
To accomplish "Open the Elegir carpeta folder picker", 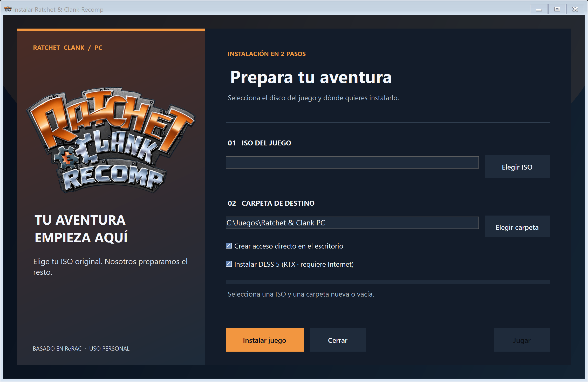I will (x=517, y=226).
